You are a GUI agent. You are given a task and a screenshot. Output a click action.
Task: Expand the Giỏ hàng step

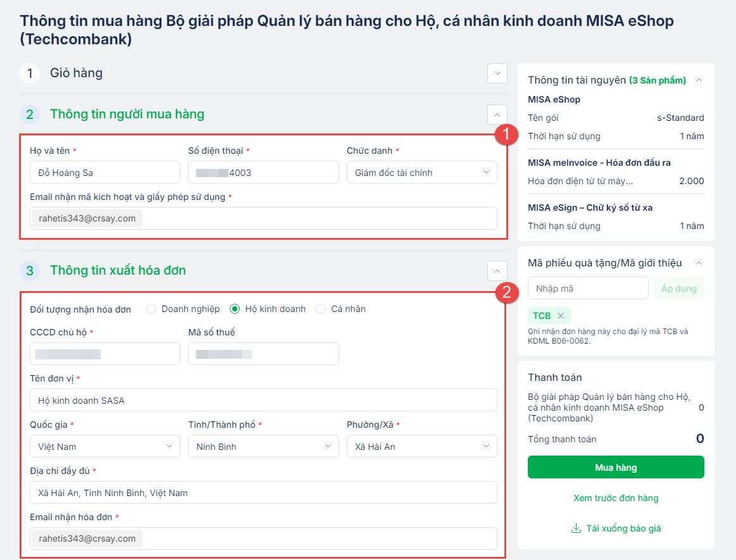pyautogui.click(x=497, y=73)
